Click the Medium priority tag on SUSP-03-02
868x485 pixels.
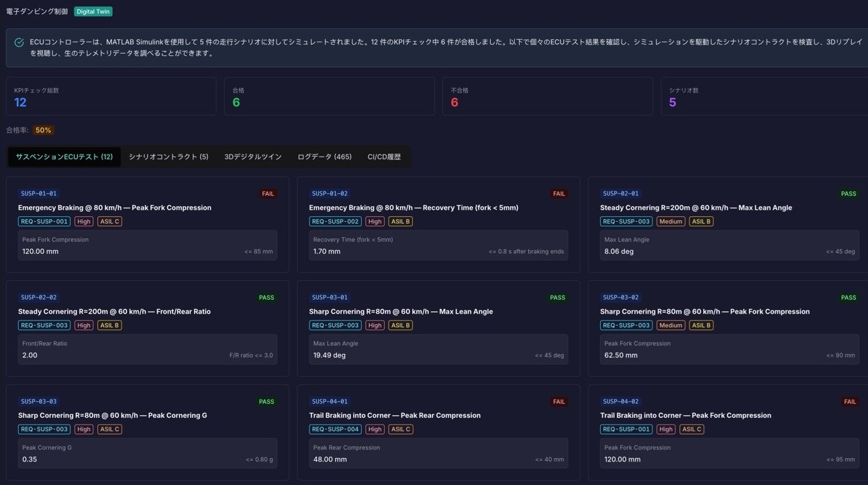click(671, 326)
